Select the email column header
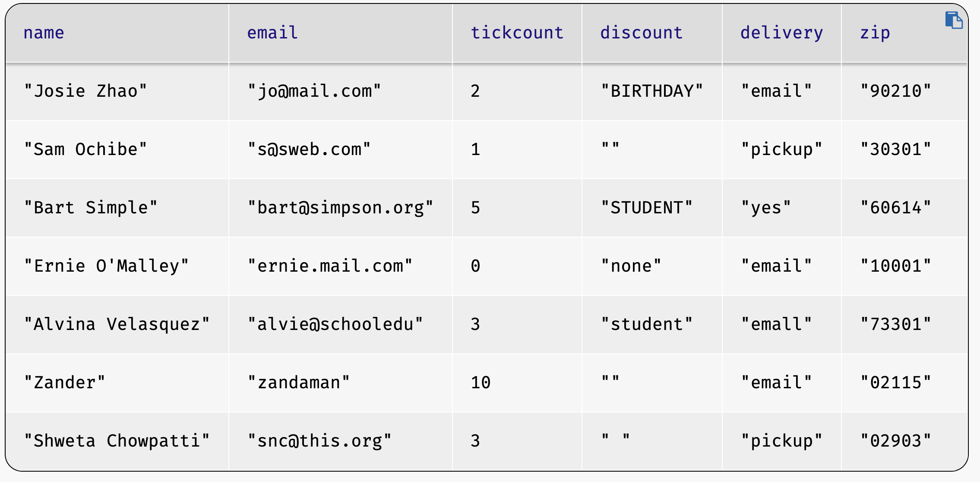The image size is (980, 482). click(x=341, y=33)
